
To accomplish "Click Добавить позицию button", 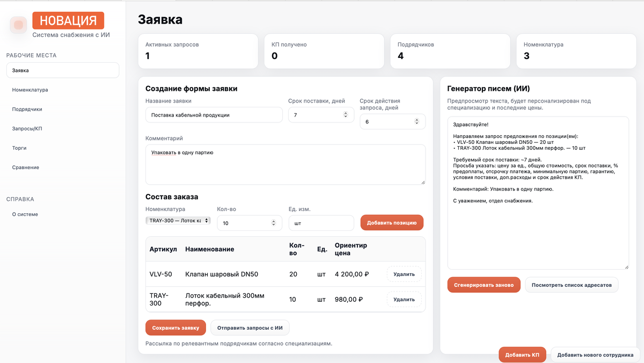I will click(392, 222).
